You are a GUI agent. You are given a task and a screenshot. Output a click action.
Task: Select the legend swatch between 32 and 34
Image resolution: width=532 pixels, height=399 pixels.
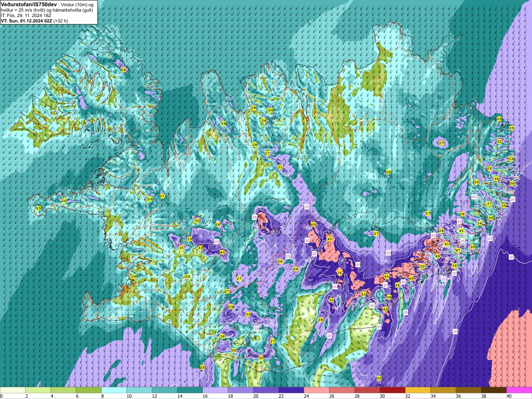[418, 390]
